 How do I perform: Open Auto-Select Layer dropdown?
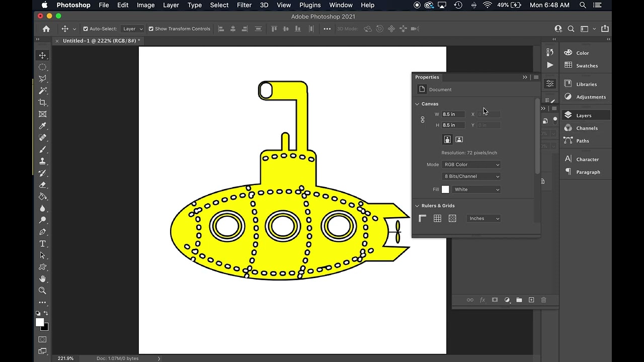tap(133, 29)
